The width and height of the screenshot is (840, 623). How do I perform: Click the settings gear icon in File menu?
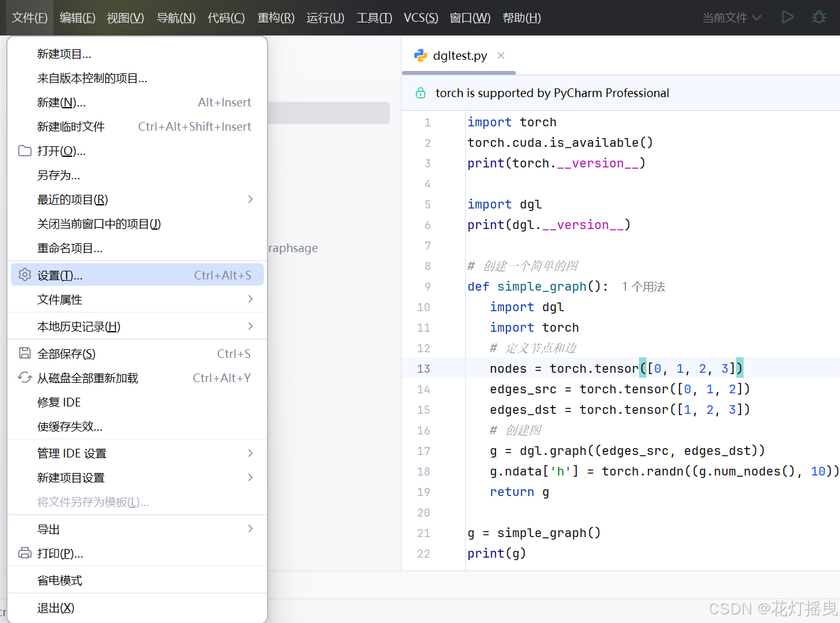[25, 275]
